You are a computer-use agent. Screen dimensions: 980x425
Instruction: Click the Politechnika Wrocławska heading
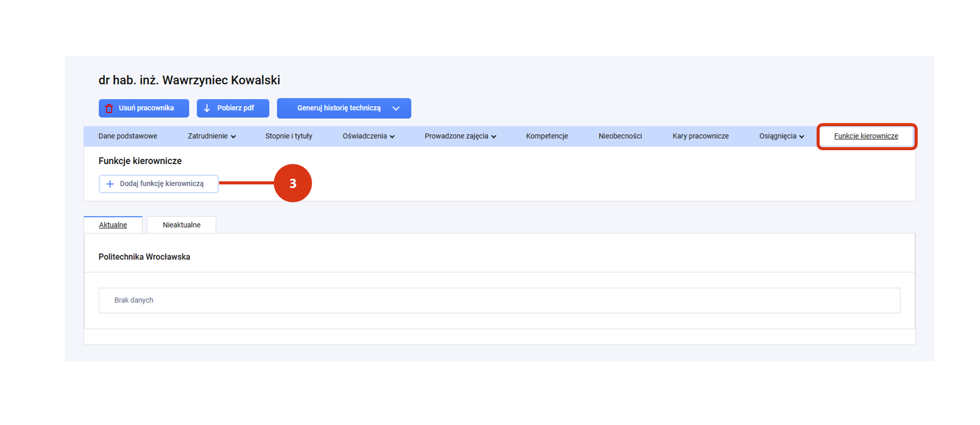tap(145, 257)
